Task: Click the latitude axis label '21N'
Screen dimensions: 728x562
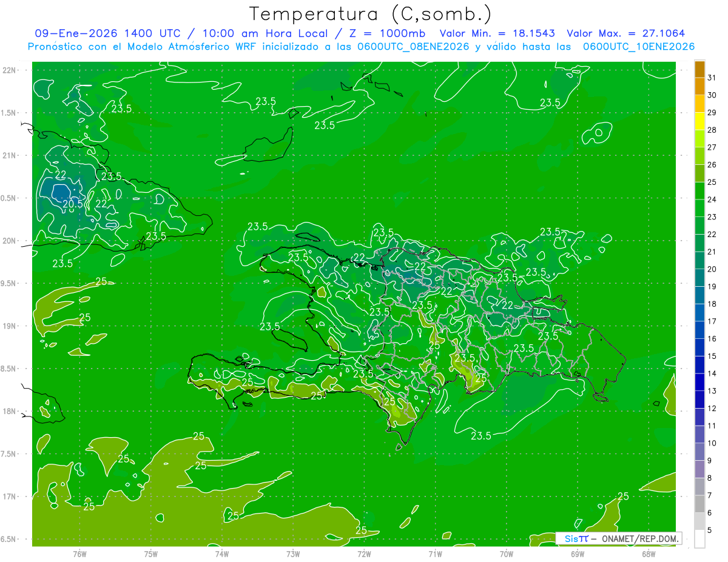Action: pyautogui.click(x=9, y=156)
